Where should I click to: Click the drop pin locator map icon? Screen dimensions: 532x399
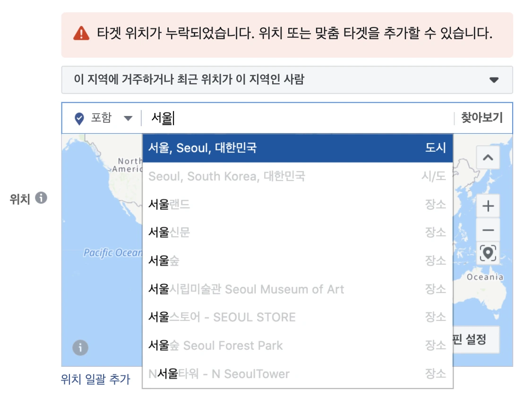tap(488, 253)
